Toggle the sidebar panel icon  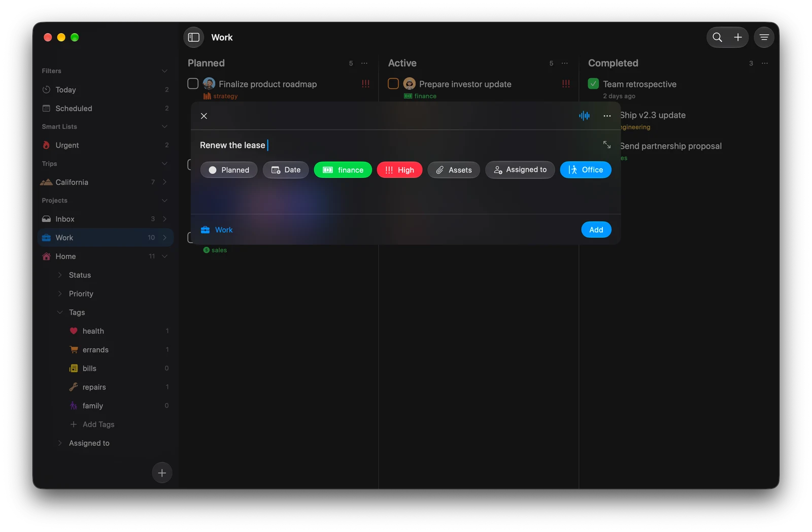193,37
